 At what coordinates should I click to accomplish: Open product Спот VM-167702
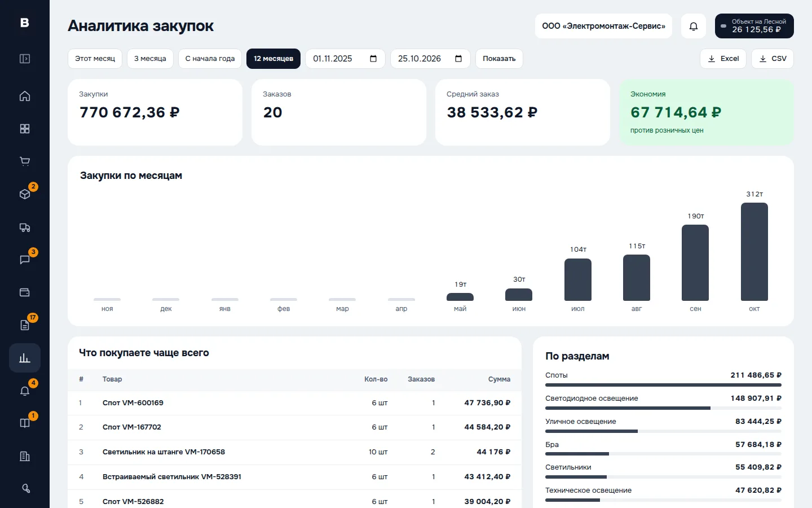(132, 427)
